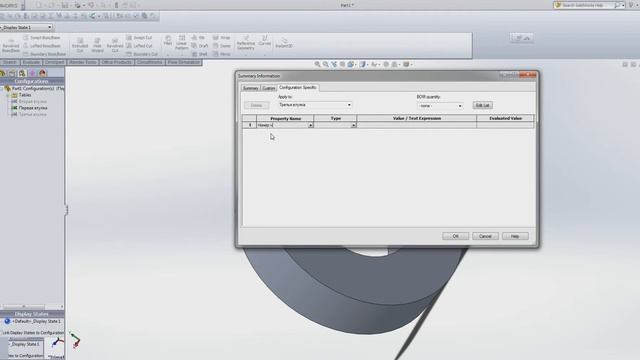
Task: Open the Print icon dropdown arrow
Action: (x=84, y=5)
